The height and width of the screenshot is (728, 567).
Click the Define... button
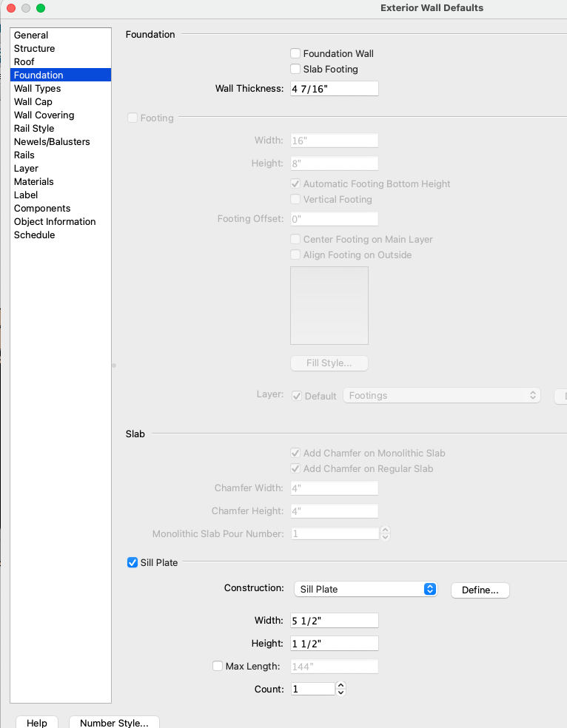click(x=480, y=590)
